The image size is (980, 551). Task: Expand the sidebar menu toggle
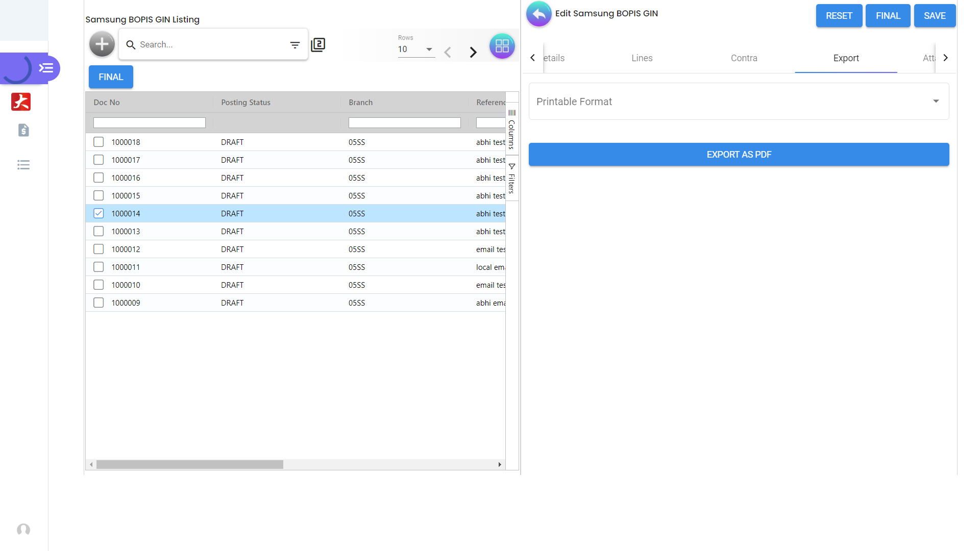[x=46, y=68]
